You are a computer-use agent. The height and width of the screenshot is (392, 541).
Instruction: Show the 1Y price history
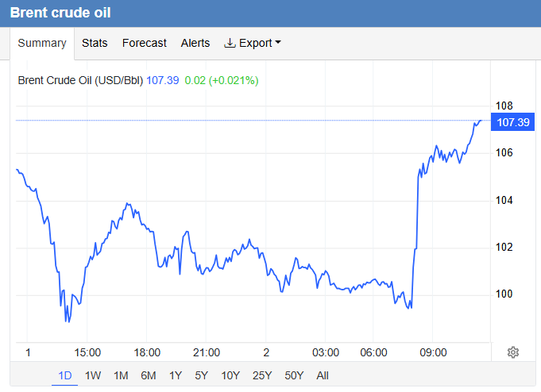click(176, 375)
